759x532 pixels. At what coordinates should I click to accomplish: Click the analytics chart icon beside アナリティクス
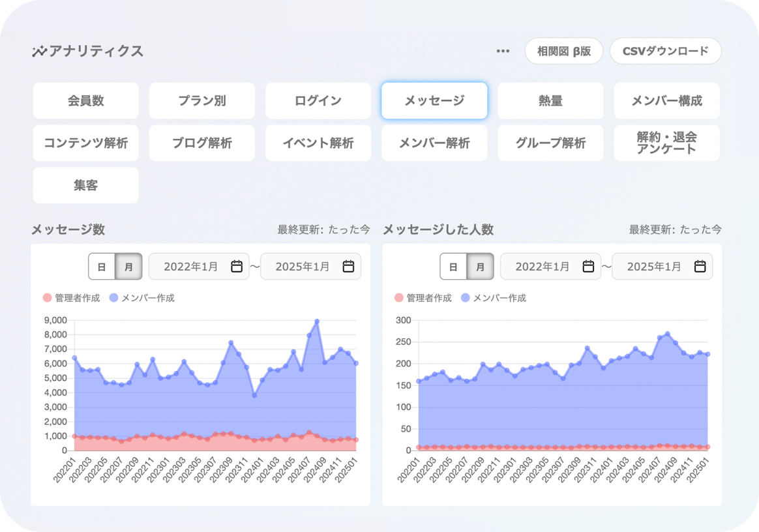pos(39,52)
